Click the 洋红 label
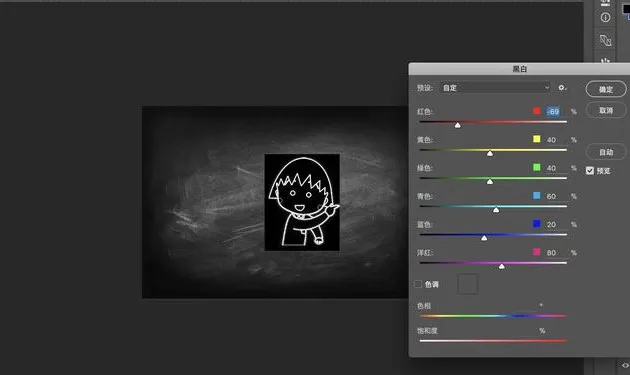 click(x=425, y=252)
